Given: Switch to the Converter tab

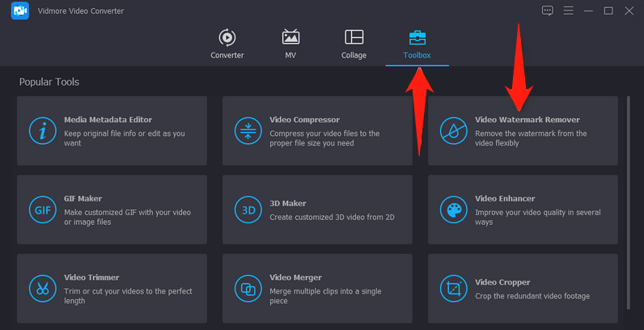Looking at the screenshot, I should point(227,44).
